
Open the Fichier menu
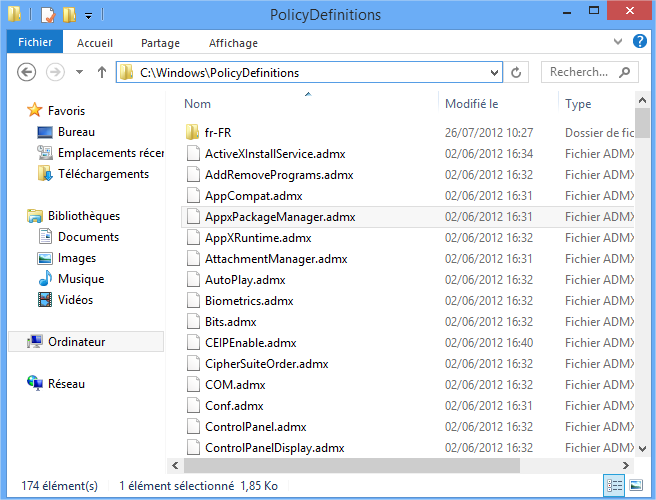click(35, 42)
